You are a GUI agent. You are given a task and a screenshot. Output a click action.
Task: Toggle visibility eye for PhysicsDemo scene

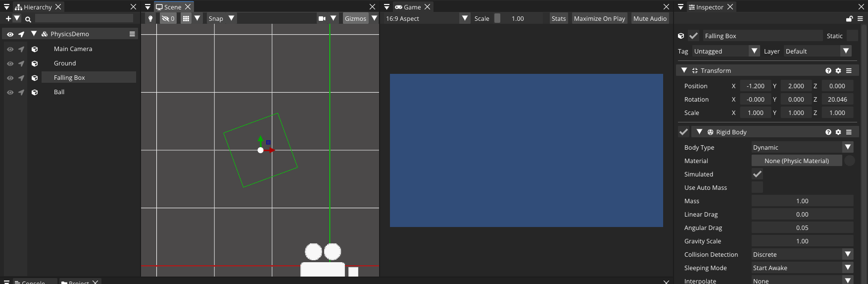point(10,34)
